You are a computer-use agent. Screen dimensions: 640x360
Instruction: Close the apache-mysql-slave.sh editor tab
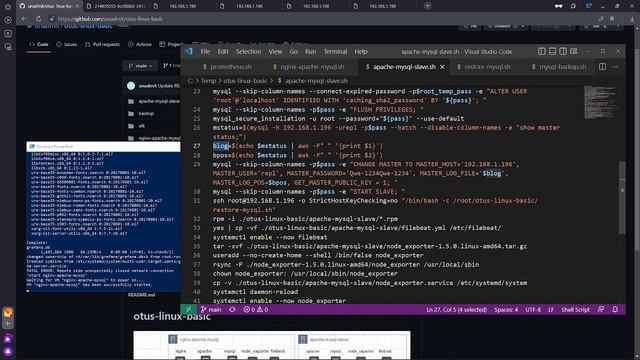(x=442, y=67)
